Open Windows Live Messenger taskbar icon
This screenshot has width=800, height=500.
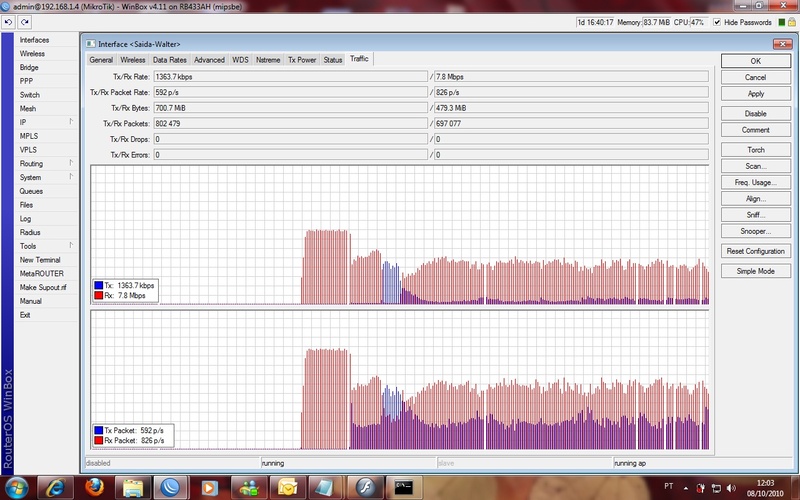pos(248,488)
